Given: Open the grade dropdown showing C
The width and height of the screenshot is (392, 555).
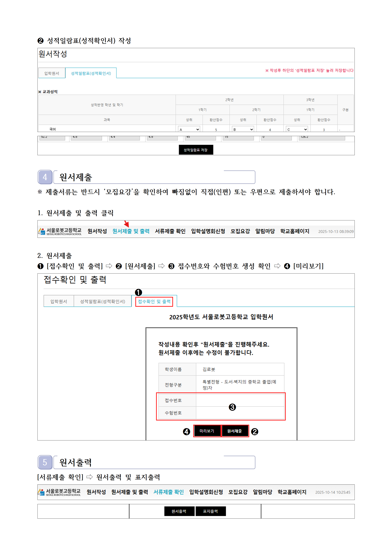Looking at the screenshot, I should [297, 129].
